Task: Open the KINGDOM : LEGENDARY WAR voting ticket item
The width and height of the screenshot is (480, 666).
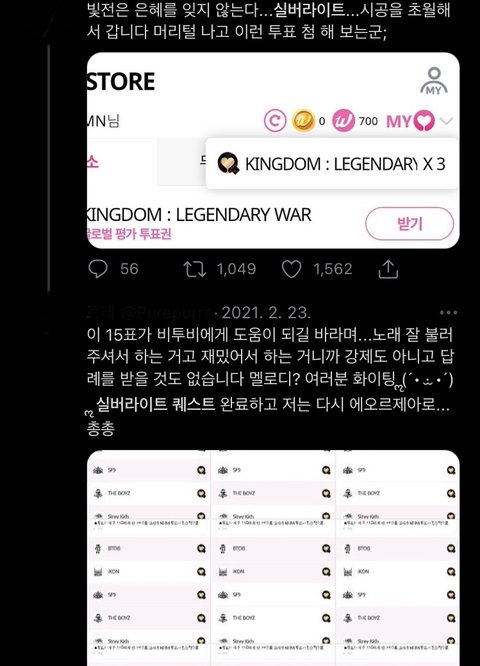Action: (199, 223)
